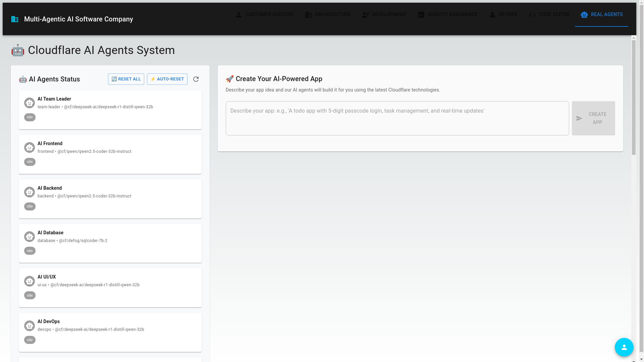Viewport: 644px width, 362px height.
Task: Click the AI Team Leader robot avatar
Action: [x=30, y=103]
